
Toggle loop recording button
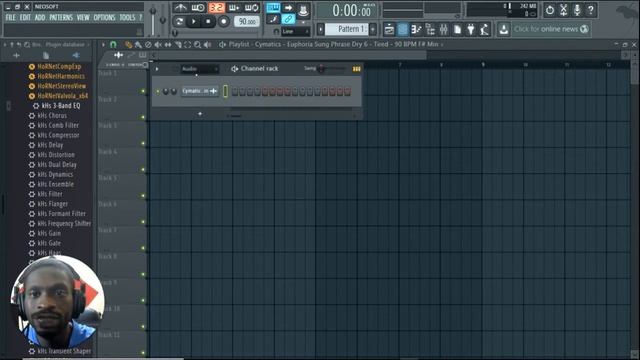pyautogui.click(x=251, y=8)
